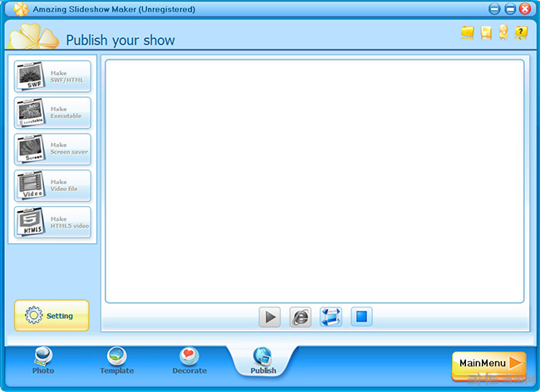
Task: Open the Setting button with gear
Action: tap(52, 316)
